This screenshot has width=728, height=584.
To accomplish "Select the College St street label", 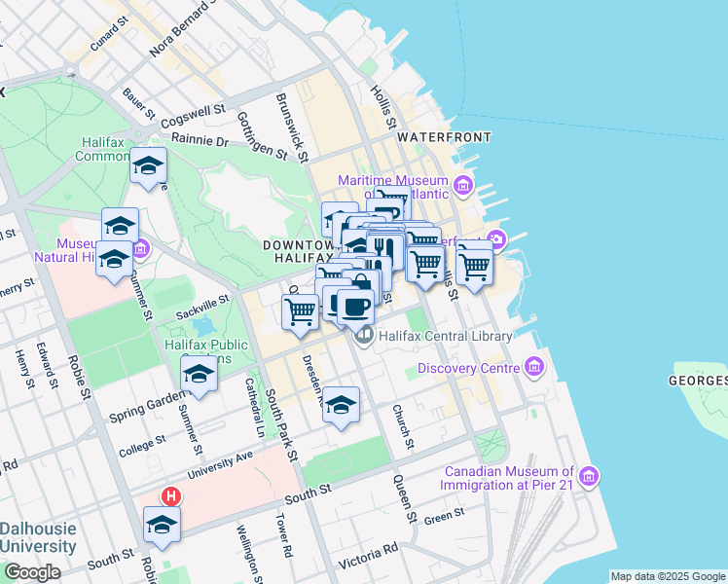I will 142,446.
